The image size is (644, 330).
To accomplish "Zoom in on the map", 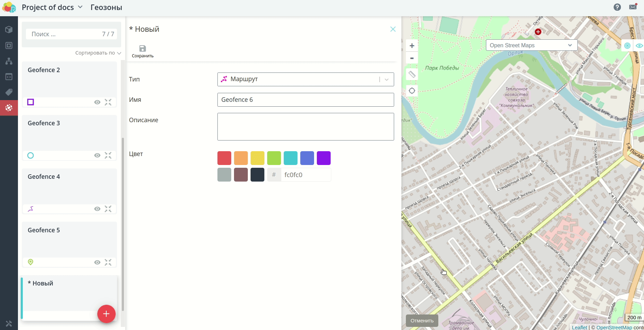I will tap(412, 46).
